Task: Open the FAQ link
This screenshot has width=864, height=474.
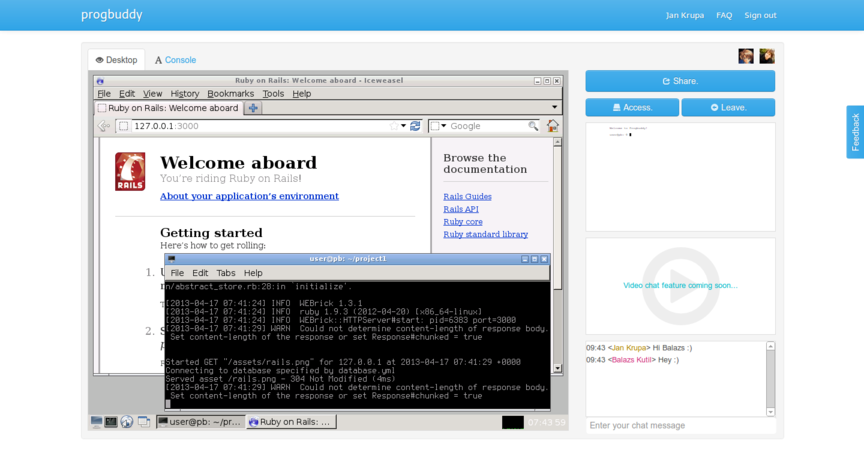Action: click(x=724, y=15)
